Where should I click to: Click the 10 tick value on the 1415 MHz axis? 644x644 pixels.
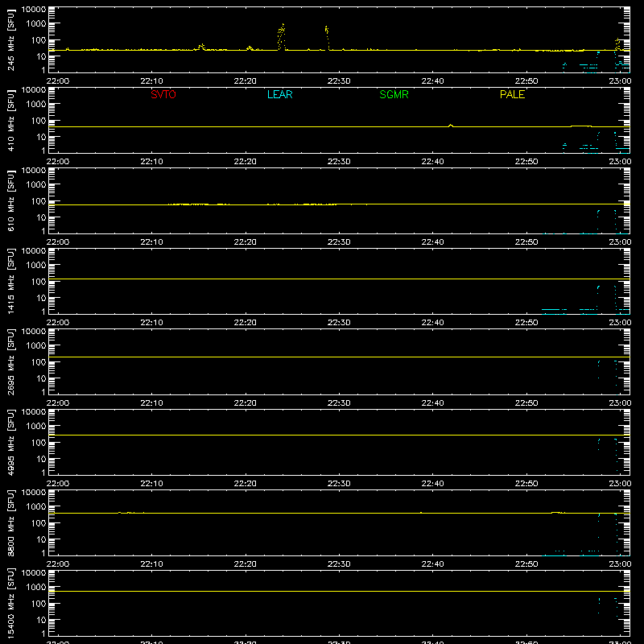[x=41, y=298]
